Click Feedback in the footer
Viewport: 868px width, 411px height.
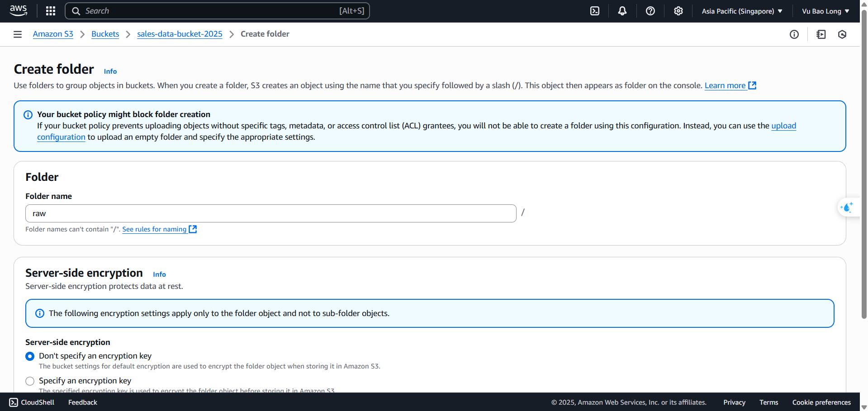coord(83,402)
